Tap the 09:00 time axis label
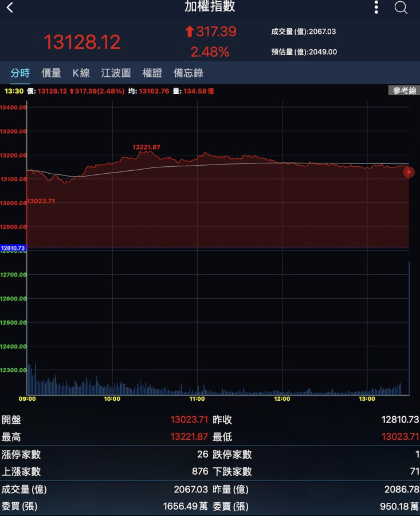The width and height of the screenshot is (420, 516). (x=28, y=399)
